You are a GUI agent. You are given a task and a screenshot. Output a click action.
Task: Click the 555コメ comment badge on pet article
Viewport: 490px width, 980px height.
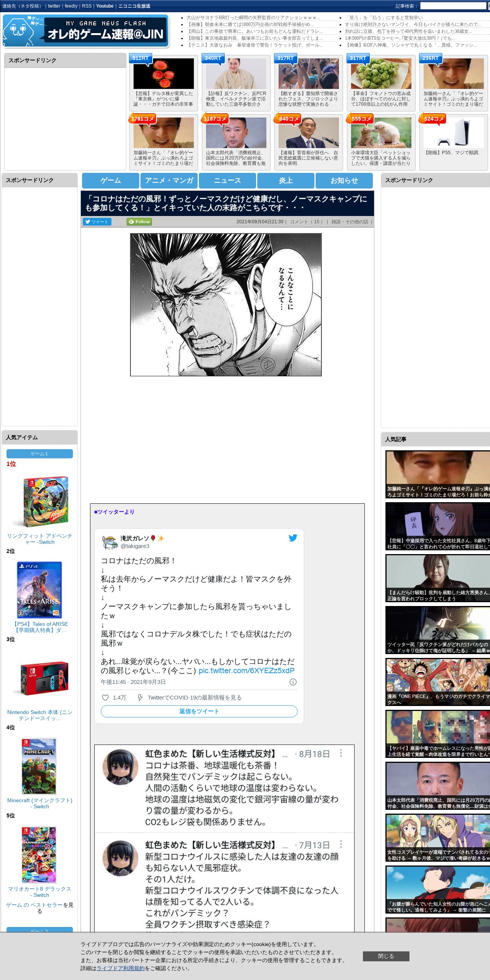361,119
